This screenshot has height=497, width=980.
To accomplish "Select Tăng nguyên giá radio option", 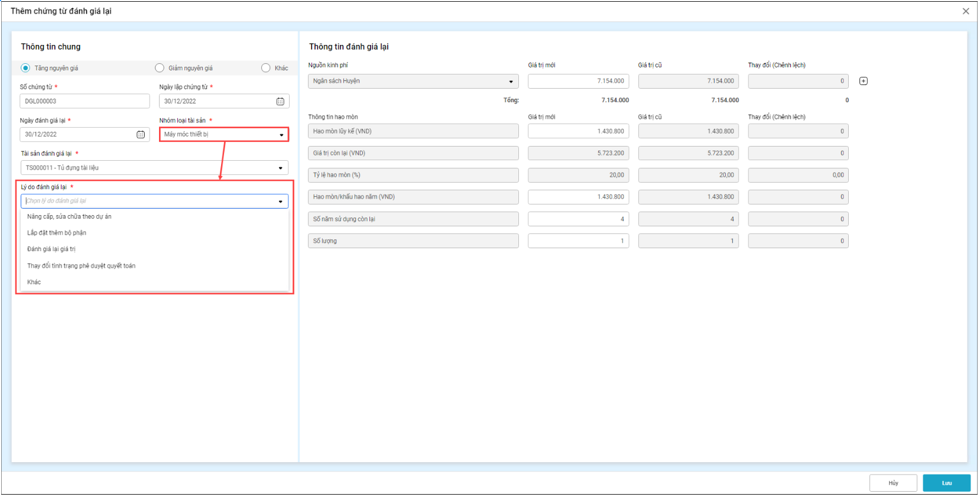I will pyautogui.click(x=26, y=68).
